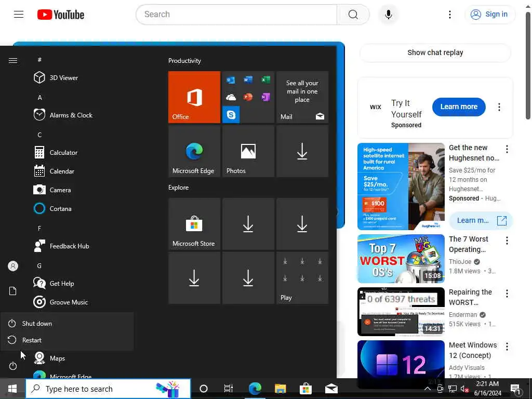The image size is (532, 399).
Task: Click the YouTube logo
Action: click(x=61, y=15)
